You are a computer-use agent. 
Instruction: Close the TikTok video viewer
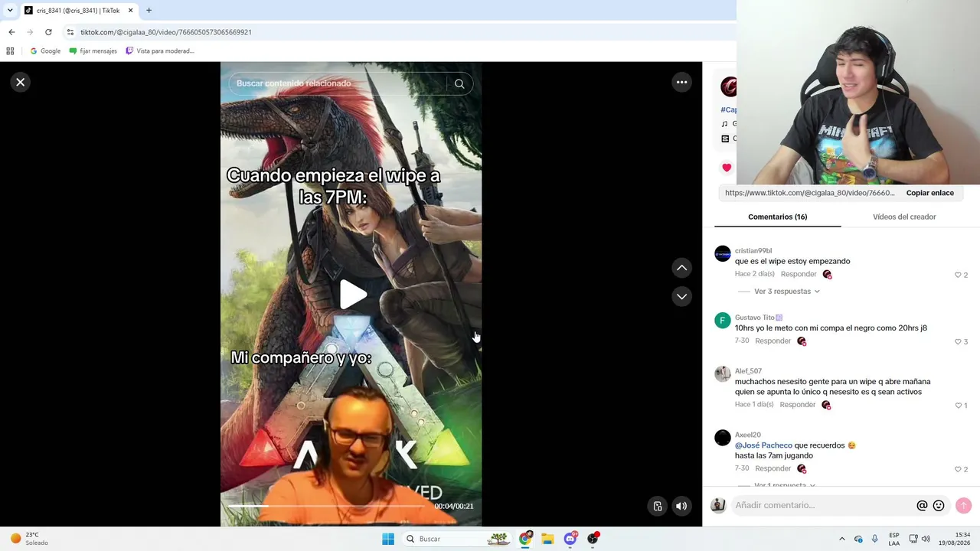click(x=21, y=82)
